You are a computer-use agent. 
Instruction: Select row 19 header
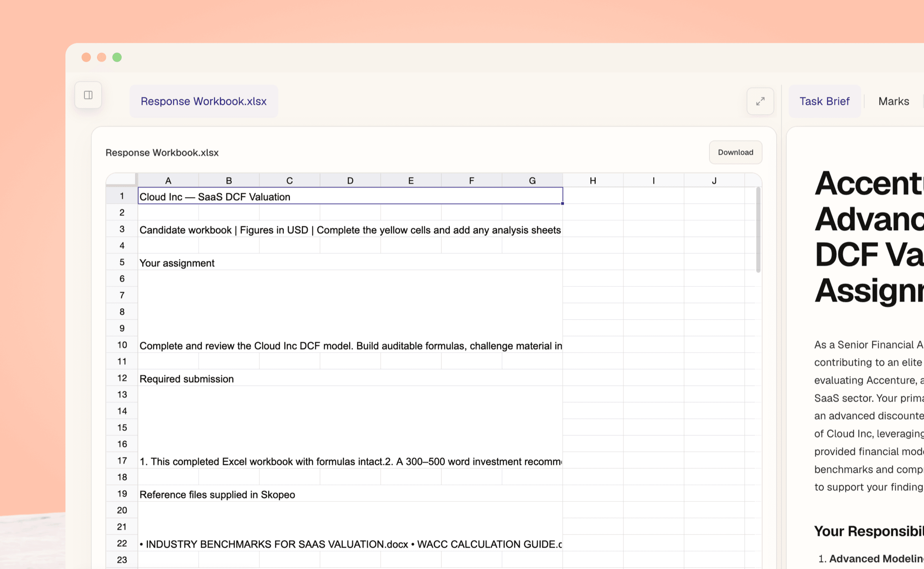click(x=122, y=494)
